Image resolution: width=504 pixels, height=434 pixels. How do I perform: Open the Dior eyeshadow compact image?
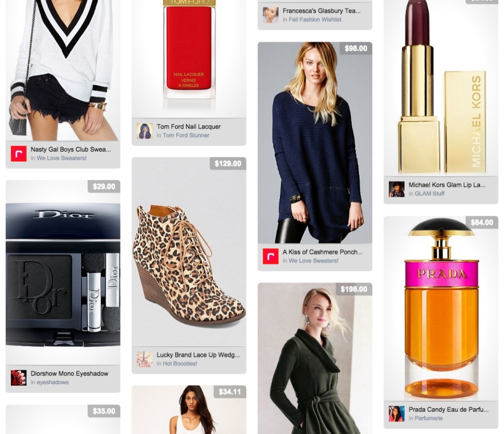tap(63, 272)
